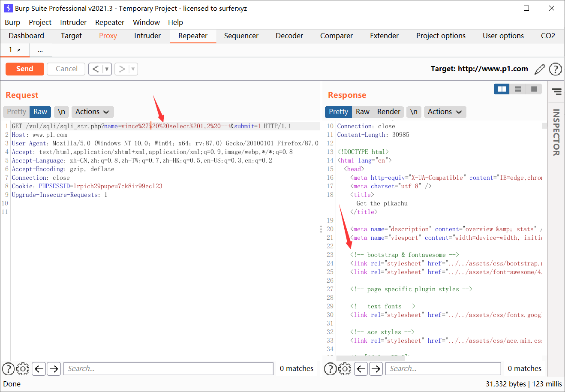The image size is (565, 392).
Task: Go to next Response search match
Action: coord(376,368)
